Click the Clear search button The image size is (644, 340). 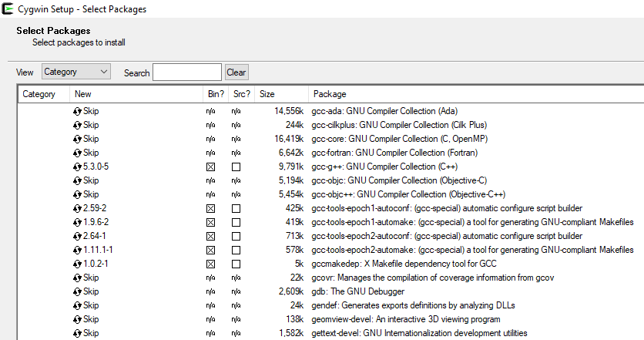(236, 72)
